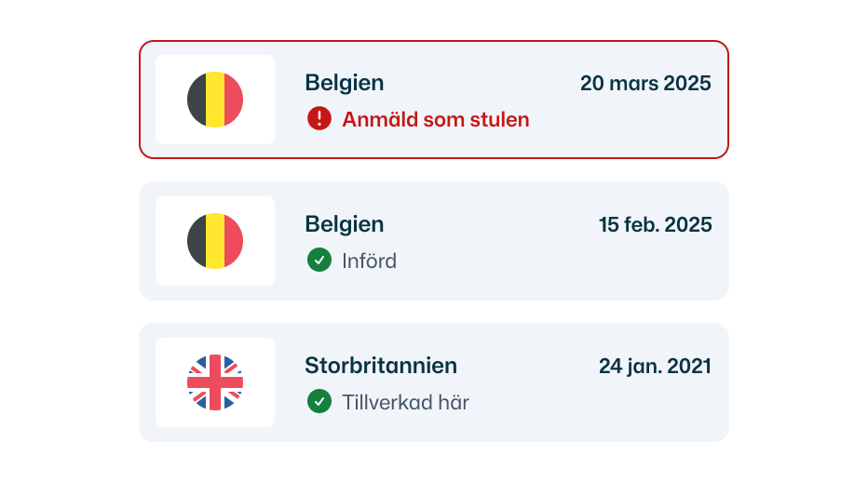Select the "Införd" status label
Screen dimensions: 868x482
[x=369, y=261]
